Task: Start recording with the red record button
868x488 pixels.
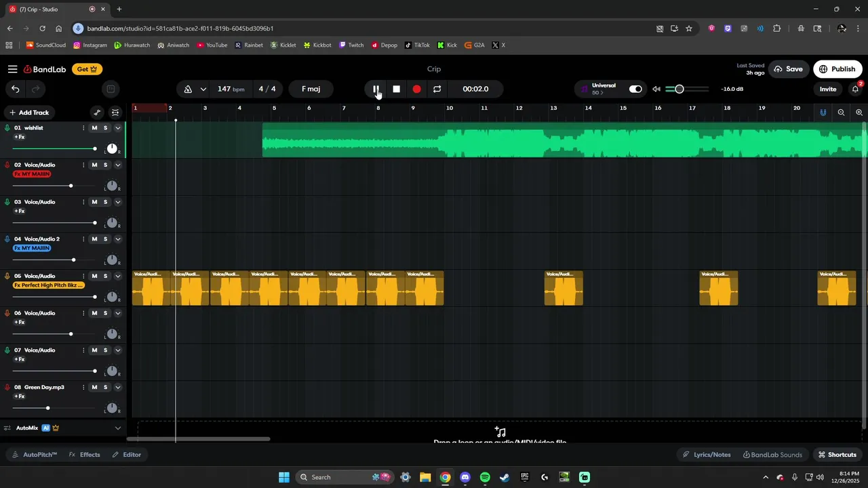Action: [416, 89]
